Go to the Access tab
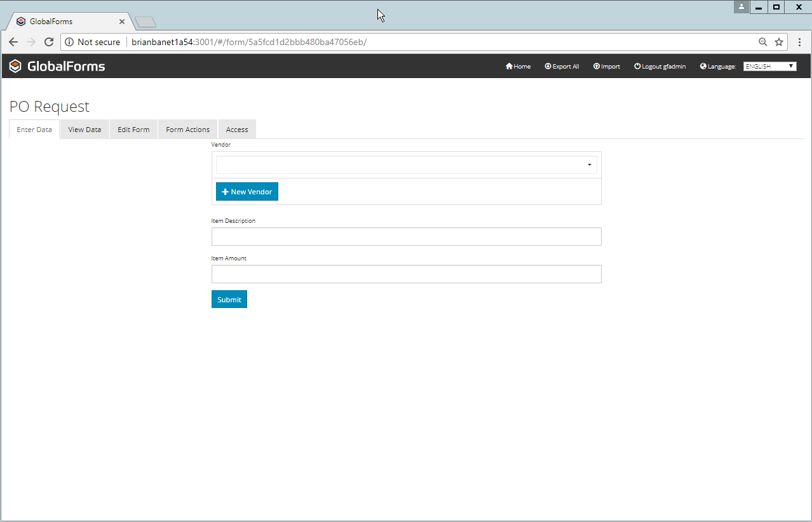812x522 pixels. click(x=237, y=130)
